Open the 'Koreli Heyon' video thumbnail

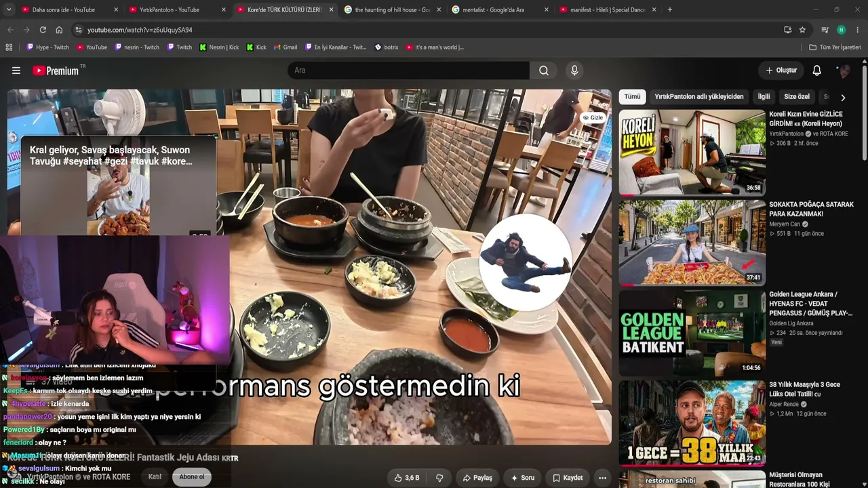(692, 152)
